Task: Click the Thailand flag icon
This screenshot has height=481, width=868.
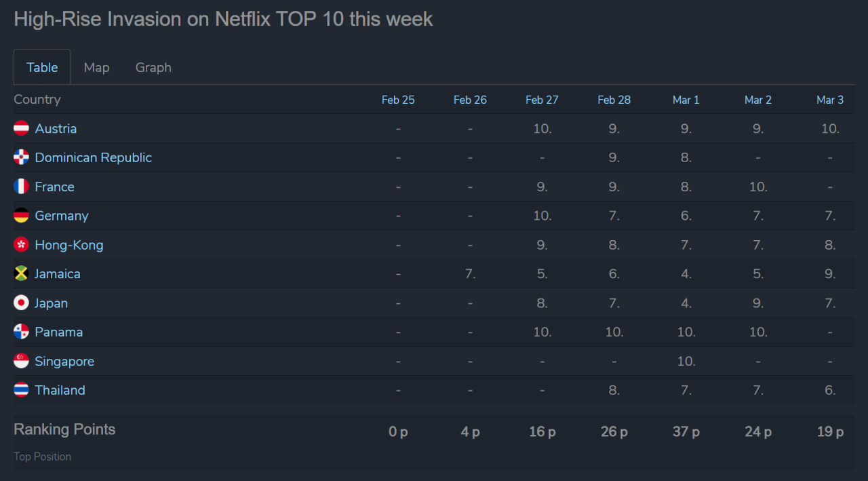Action: click(x=22, y=390)
